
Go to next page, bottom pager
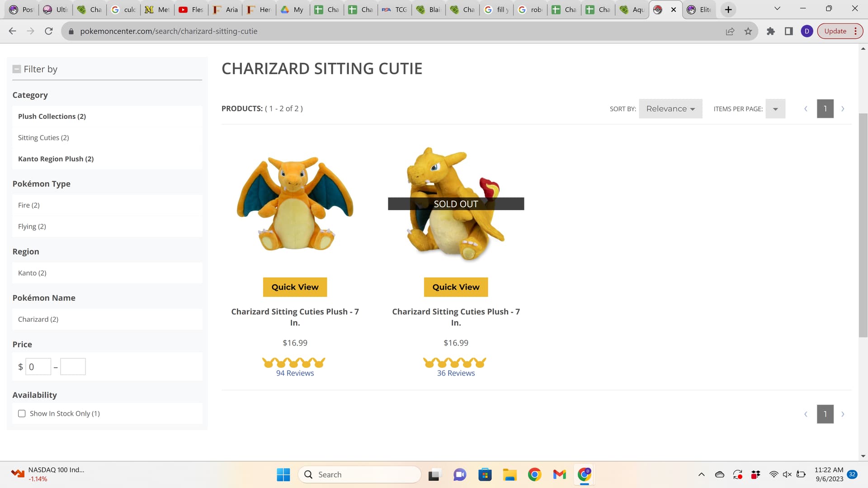[x=843, y=414]
